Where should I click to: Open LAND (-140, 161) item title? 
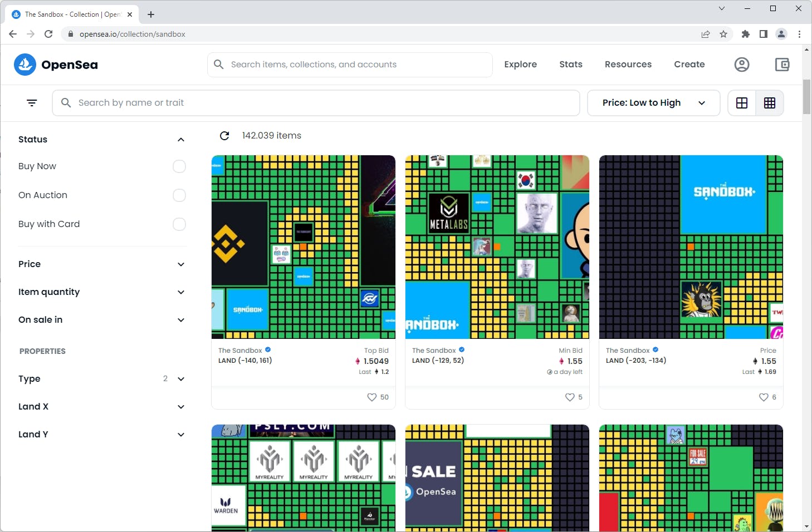[245, 361]
